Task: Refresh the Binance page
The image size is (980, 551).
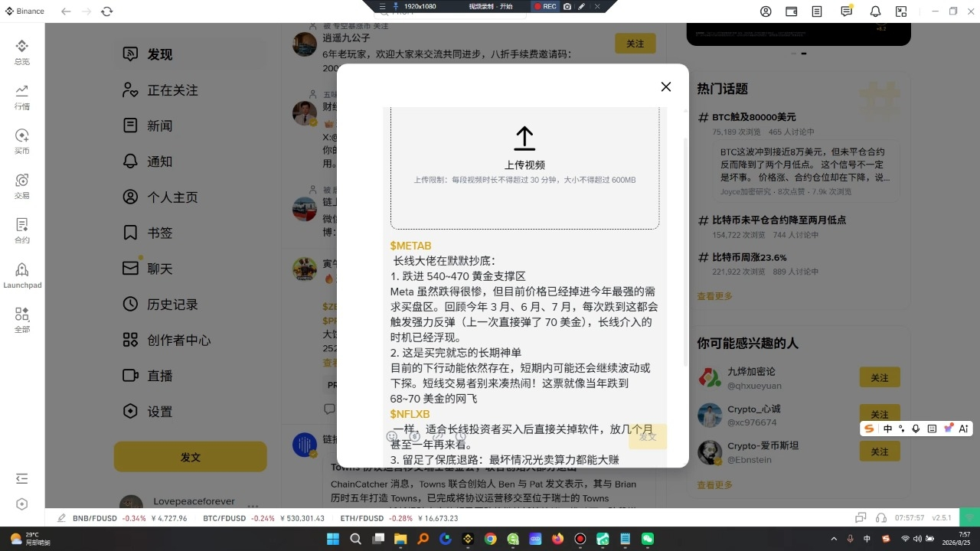Action: tap(107, 11)
